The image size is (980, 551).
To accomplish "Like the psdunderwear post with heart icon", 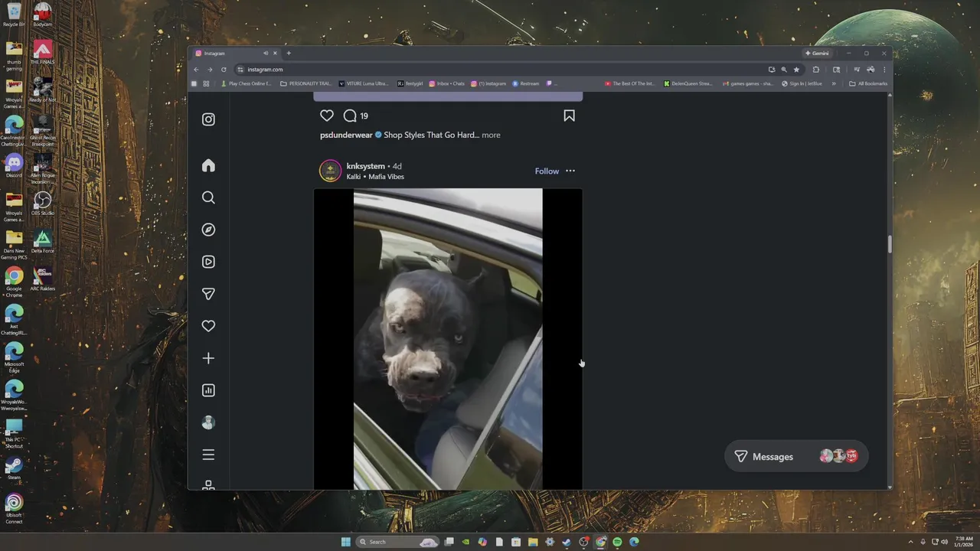I will coord(327,116).
